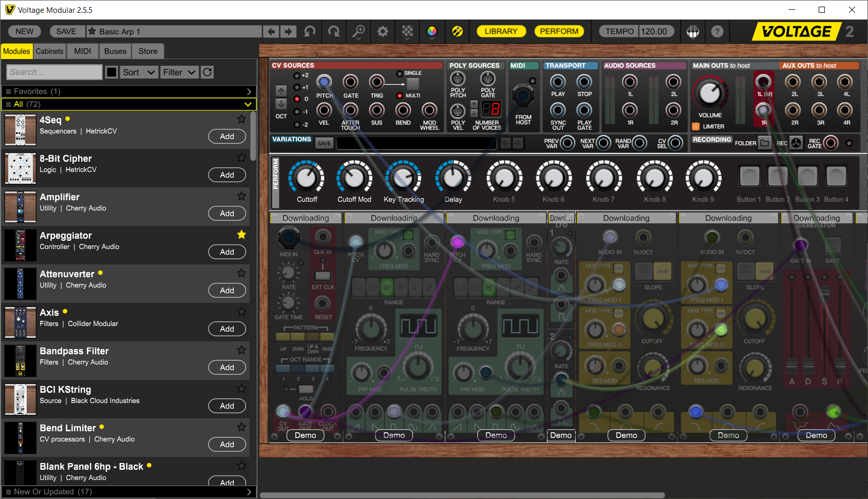
Task: Open the MIDI keyboard icon near tempo
Action: coord(693,32)
